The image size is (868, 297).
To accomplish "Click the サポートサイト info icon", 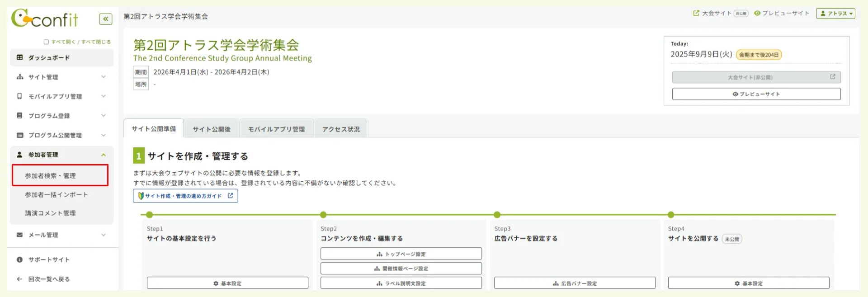I will [x=19, y=260].
